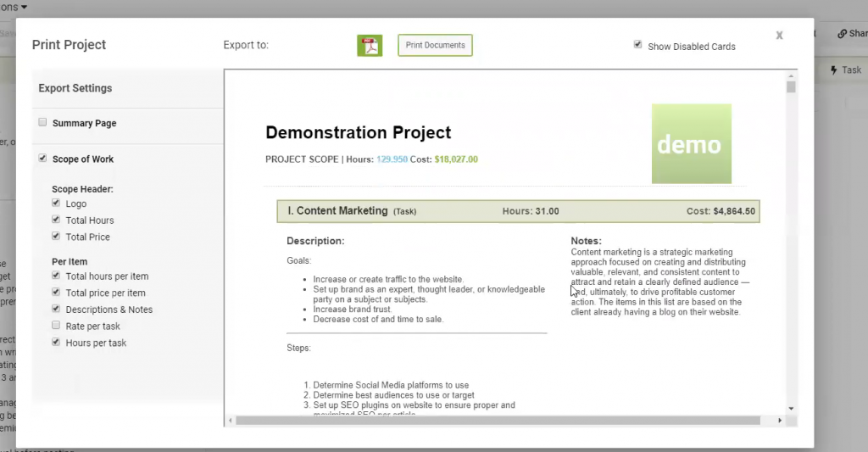Select the Content Marketing task header

pos(518,211)
